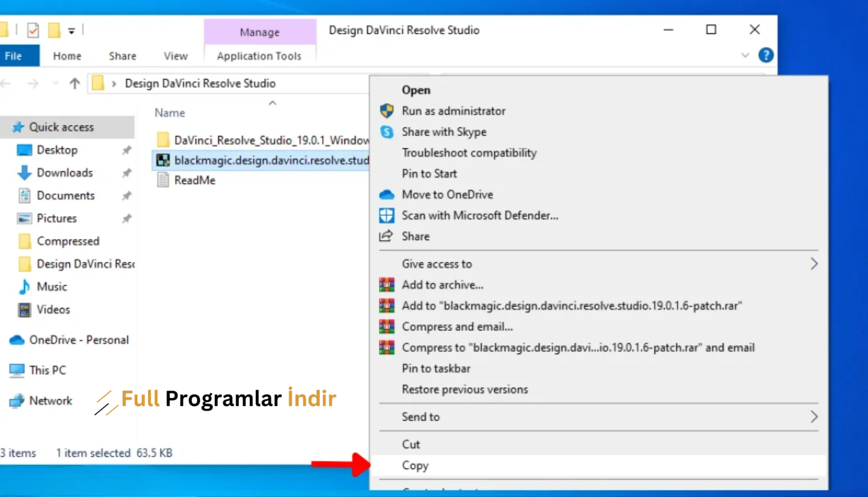
Task: Open Pictures in the navigation pane
Action: 57,218
